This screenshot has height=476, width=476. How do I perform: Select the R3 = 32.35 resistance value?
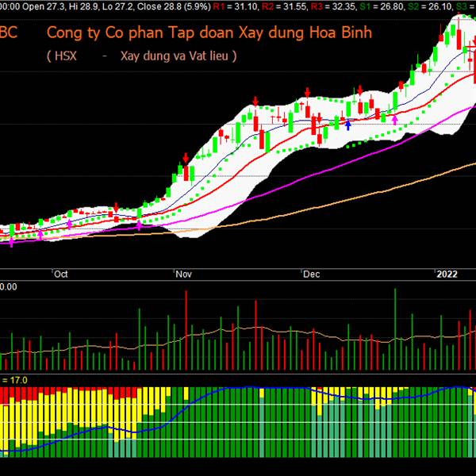333,6
